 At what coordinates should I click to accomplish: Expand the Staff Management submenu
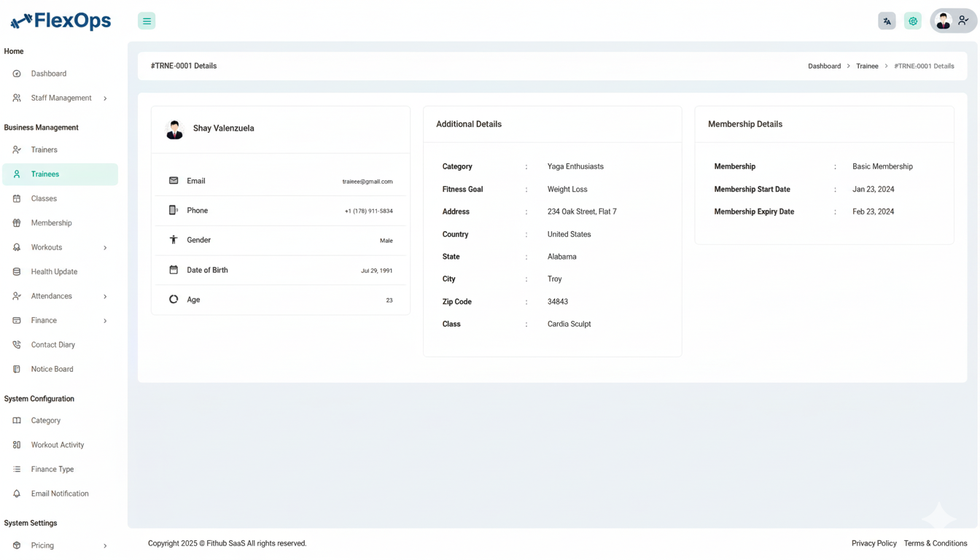105,98
